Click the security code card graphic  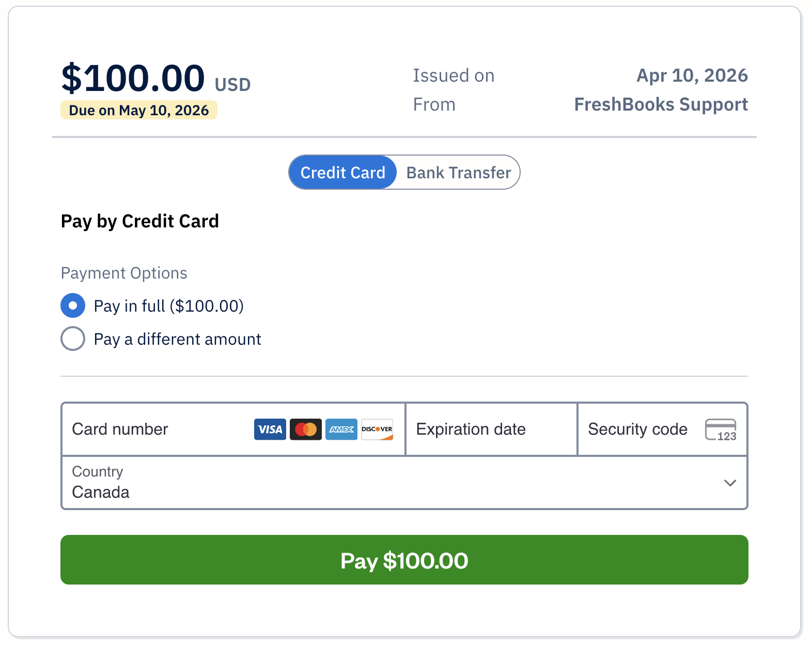(x=721, y=429)
